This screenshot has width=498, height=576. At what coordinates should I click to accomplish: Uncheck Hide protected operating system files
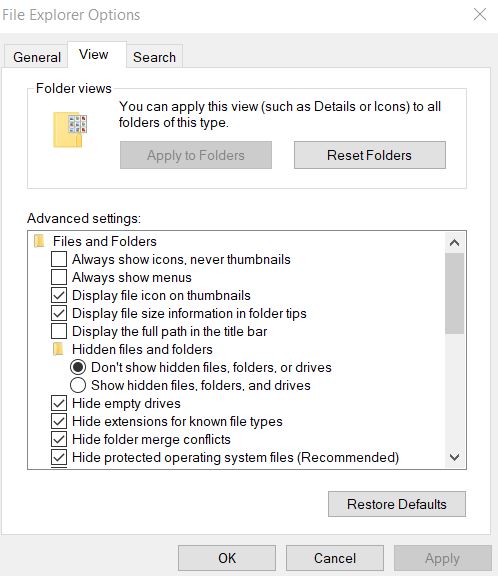[x=59, y=457]
